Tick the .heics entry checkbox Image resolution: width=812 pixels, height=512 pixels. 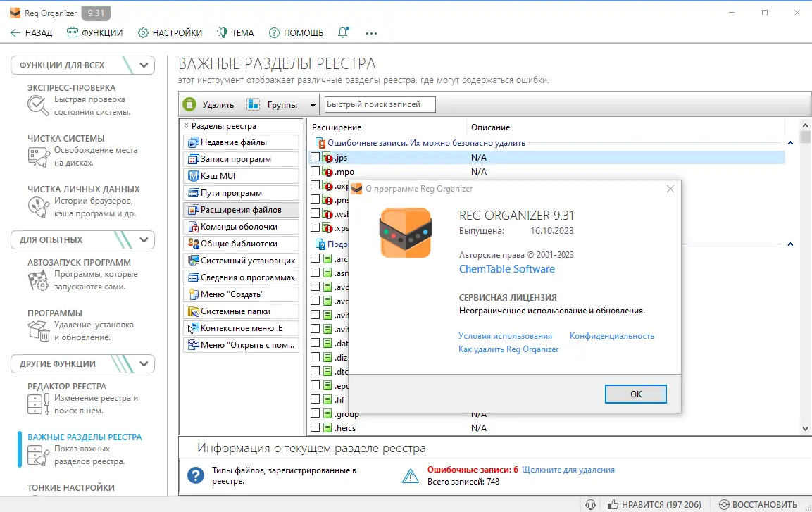tap(315, 427)
